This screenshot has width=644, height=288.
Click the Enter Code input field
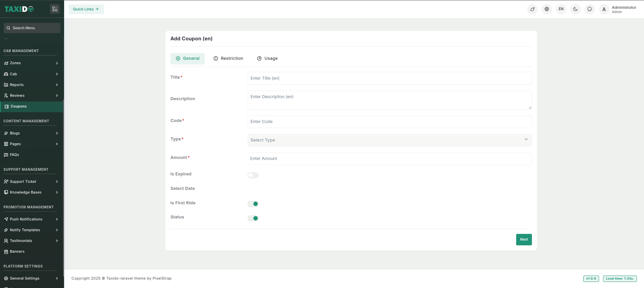tap(389, 122)
